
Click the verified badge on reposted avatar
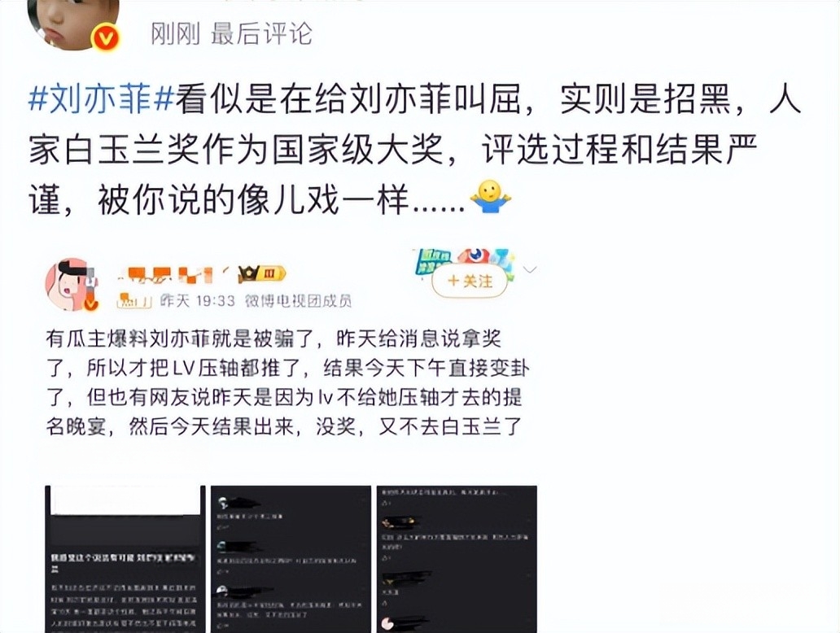pos(92,304)
